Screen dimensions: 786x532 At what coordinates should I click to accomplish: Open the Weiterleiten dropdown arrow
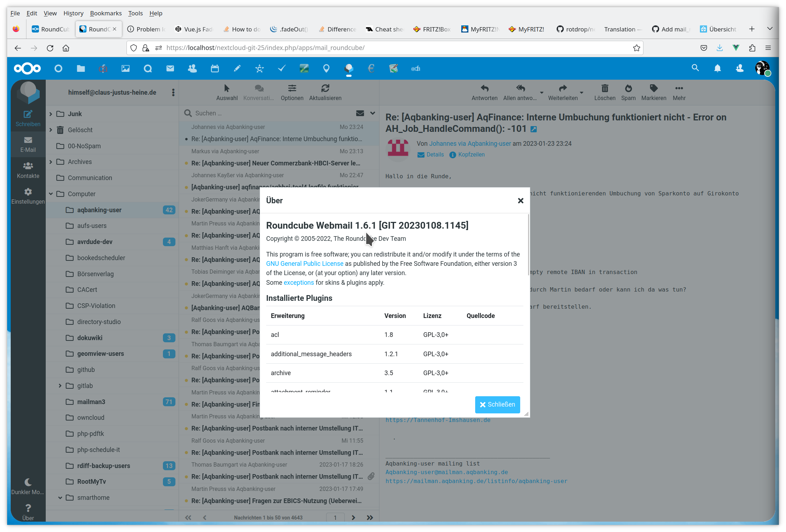[x=582, y=93]
